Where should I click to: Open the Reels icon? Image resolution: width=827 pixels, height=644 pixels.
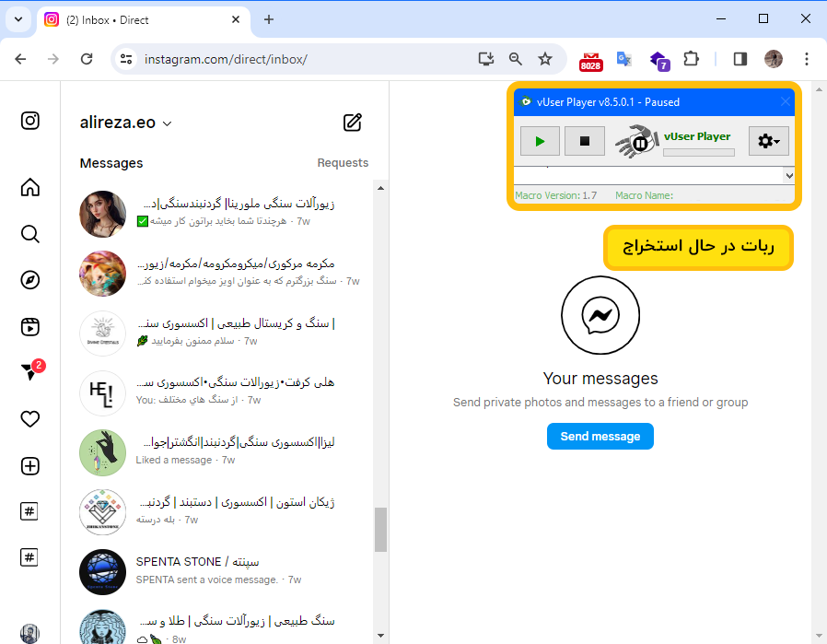(x=30, y=326)
